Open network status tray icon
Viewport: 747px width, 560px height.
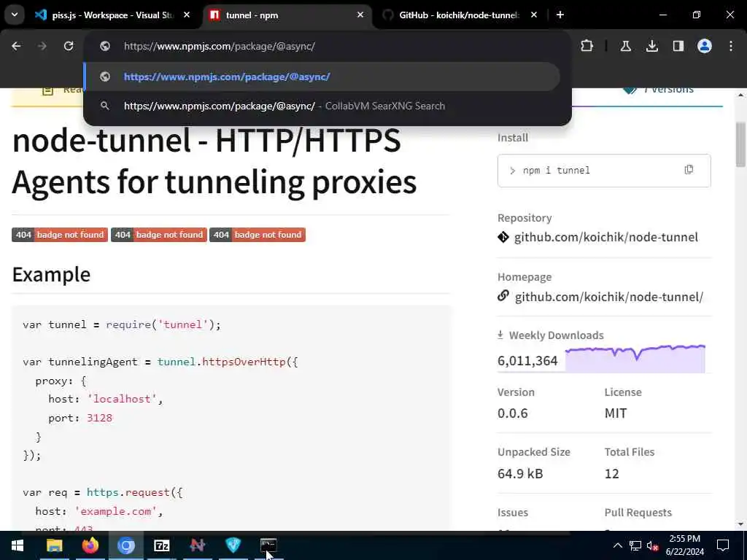(x=635, y=545)
